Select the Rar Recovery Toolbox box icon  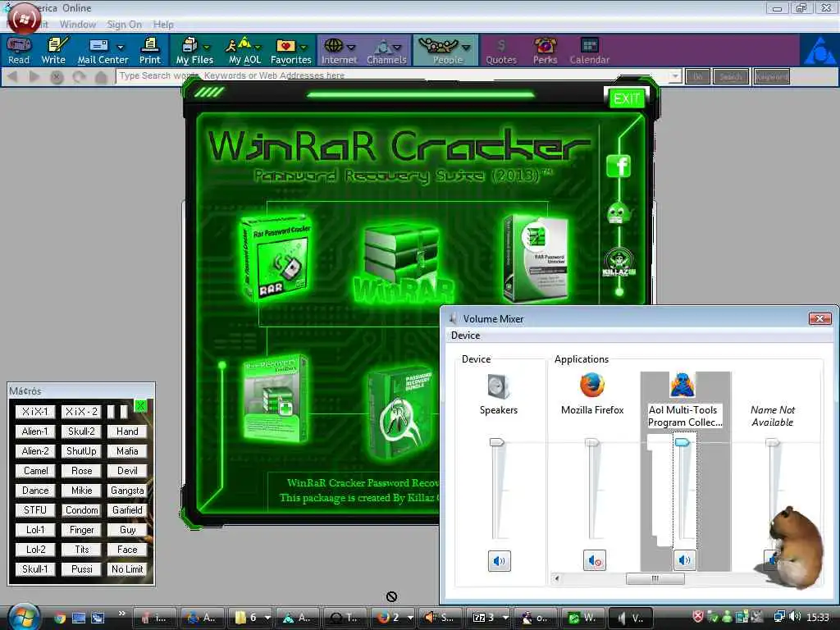[x=275, y=398]
